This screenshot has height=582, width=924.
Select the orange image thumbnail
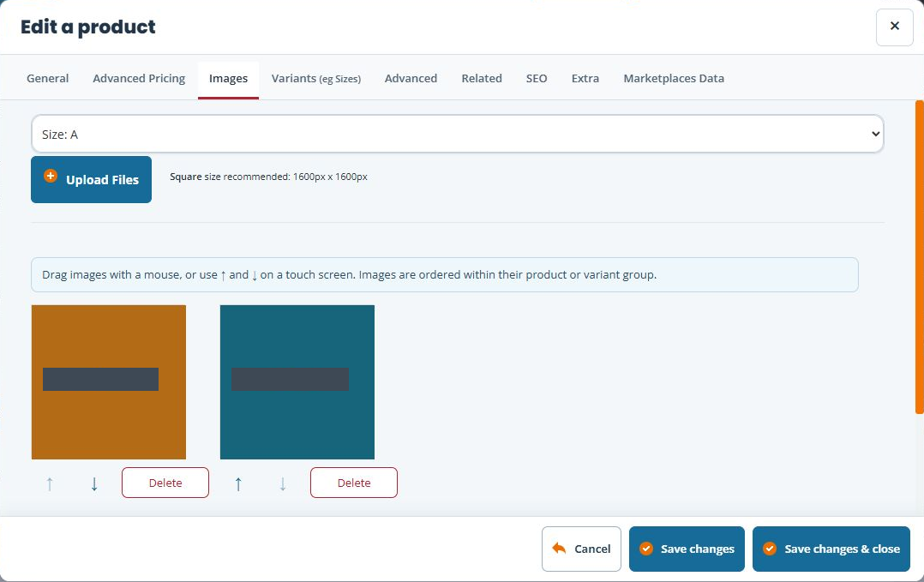pyautogui.click(x=109, y=382)
